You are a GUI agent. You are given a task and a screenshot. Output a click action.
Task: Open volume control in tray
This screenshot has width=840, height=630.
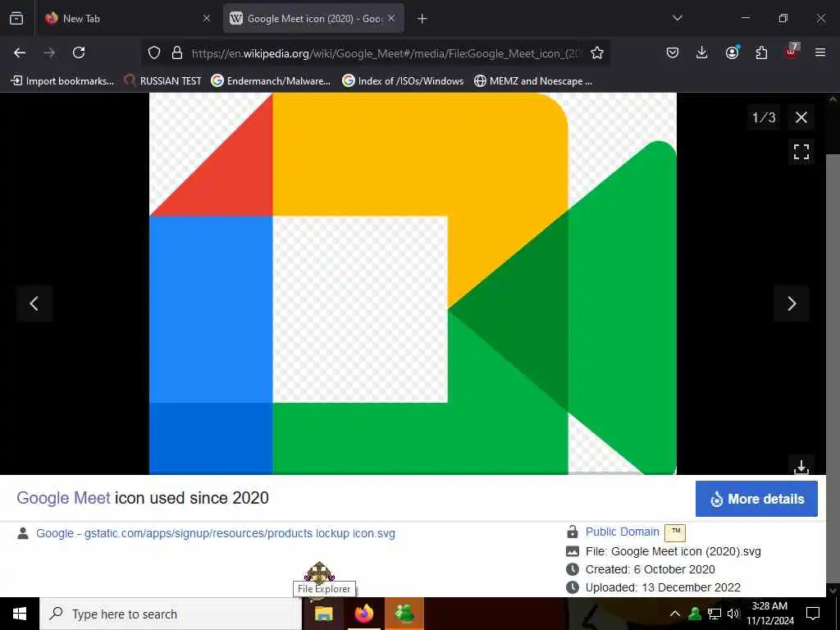(733, 614)
